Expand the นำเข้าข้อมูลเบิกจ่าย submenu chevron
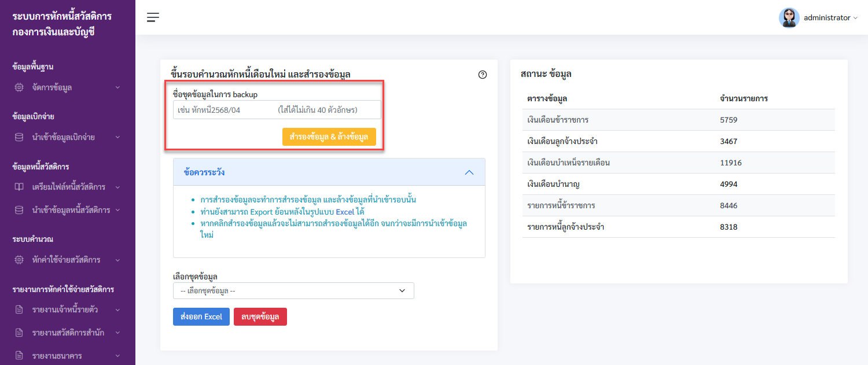This screenshot has width=868, height=365. coord(117,137)
